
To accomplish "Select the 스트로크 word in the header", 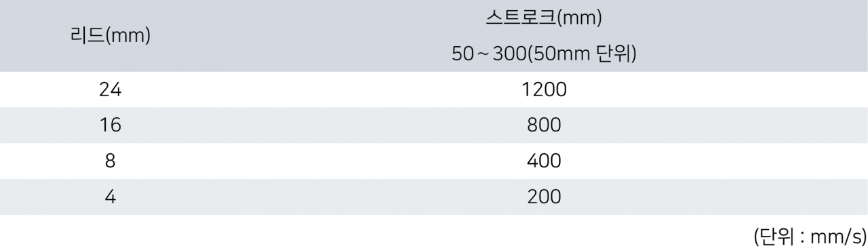I will click(519, 18).
